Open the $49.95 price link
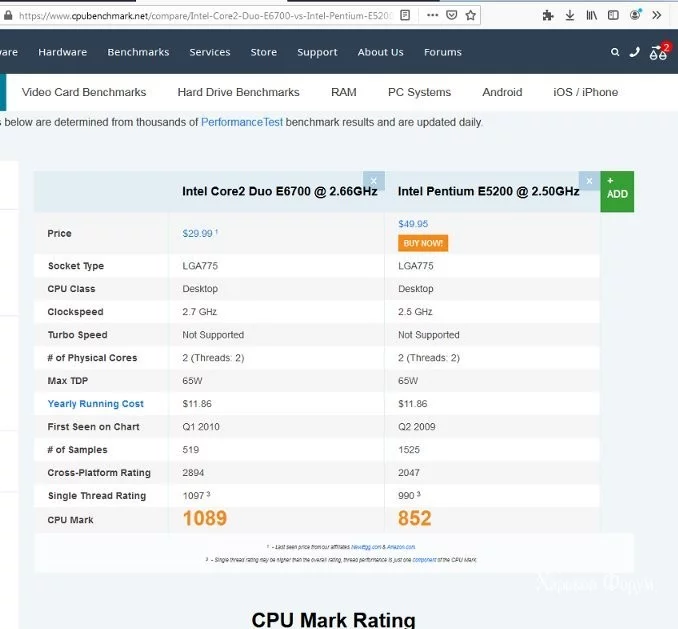 pos(413,224)
